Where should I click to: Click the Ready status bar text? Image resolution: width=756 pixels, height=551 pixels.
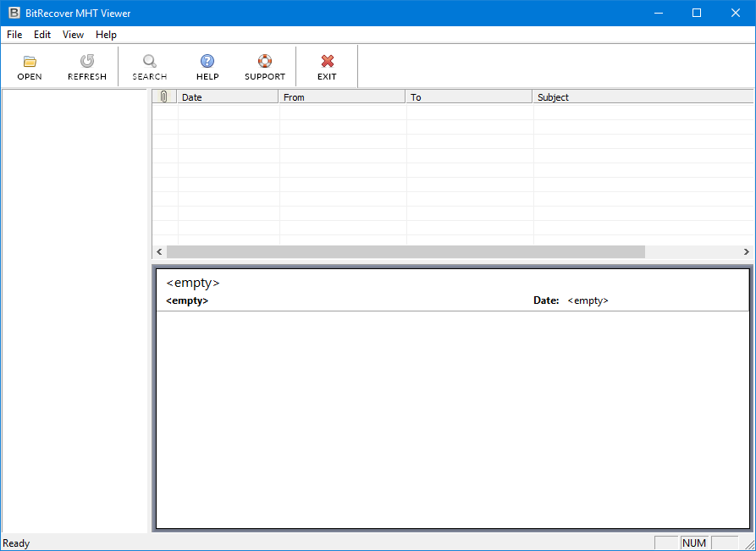[16, 543]
